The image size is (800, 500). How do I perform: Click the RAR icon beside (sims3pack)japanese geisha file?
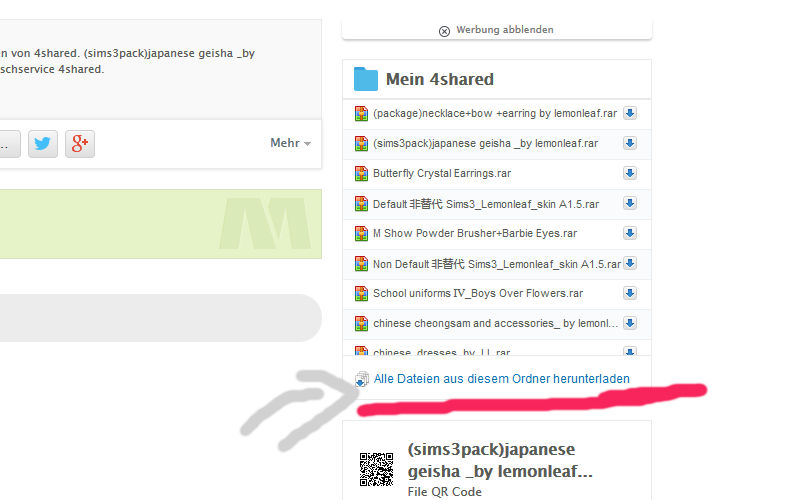(362, 144)
